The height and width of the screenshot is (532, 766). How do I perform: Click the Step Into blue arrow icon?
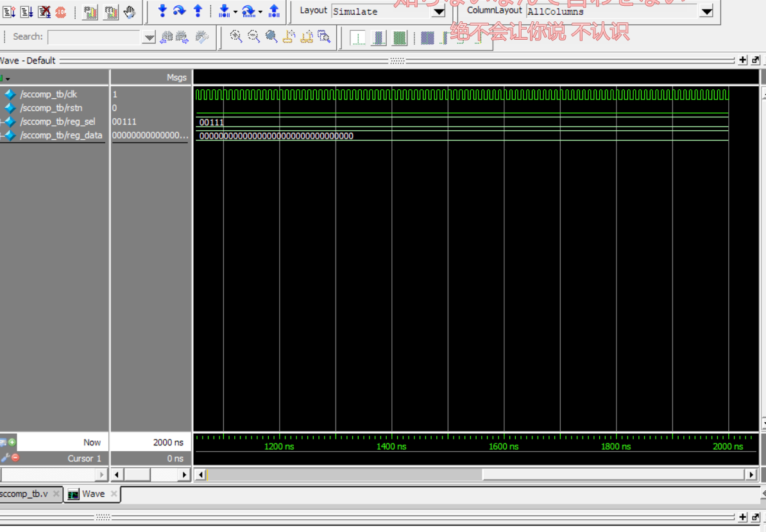coord(162,11)
